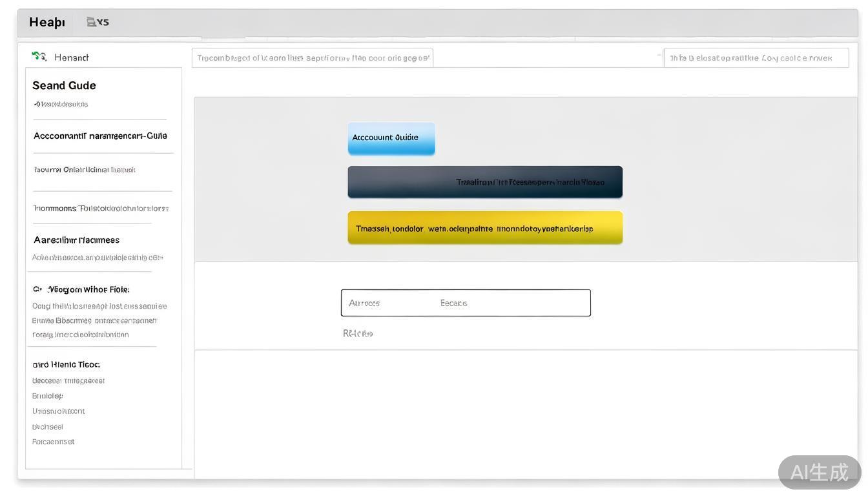Click the top right search box
Image resolution: width=868 pixels, height=496 pixels.
[x=756, y=57]
